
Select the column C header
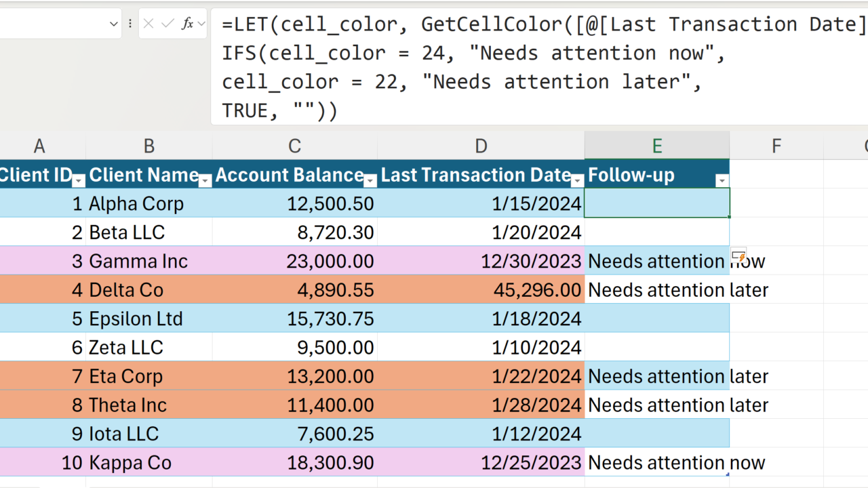(294, 146)
